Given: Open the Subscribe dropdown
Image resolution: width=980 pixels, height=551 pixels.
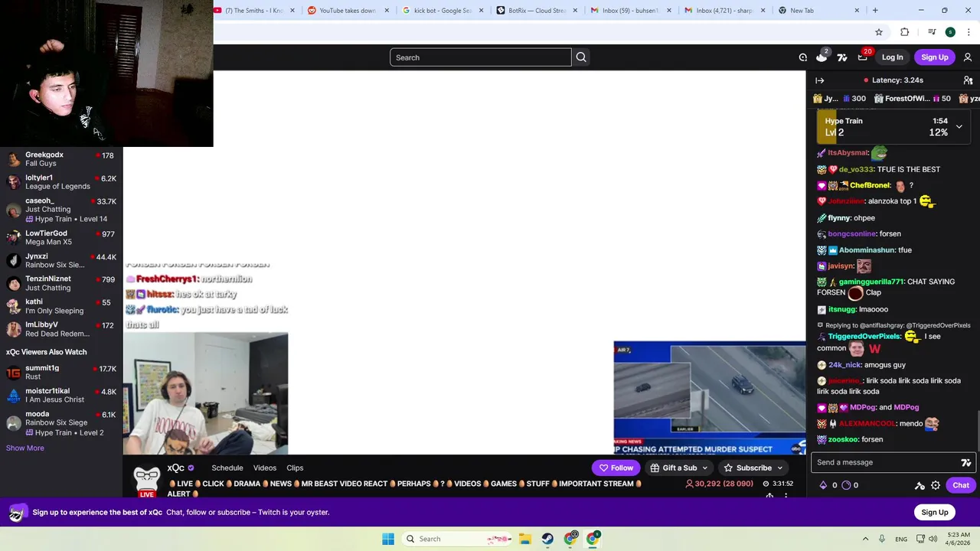Looking at the screenshot, I should [x=754, y=468].
